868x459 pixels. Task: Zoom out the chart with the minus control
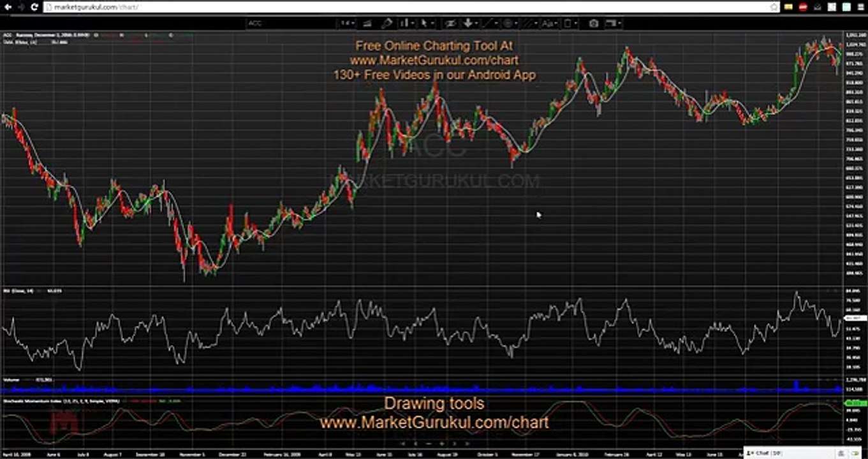[x=429, y=443]
